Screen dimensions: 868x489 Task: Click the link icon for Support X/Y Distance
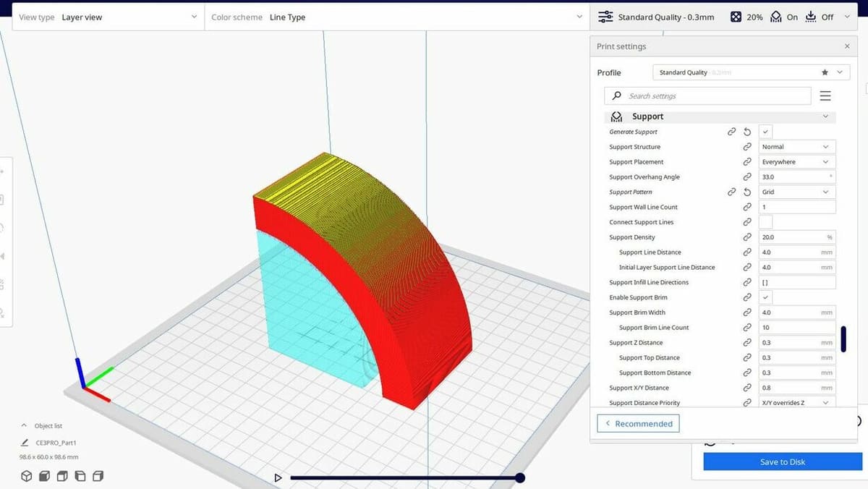click(x=747, y=388)
